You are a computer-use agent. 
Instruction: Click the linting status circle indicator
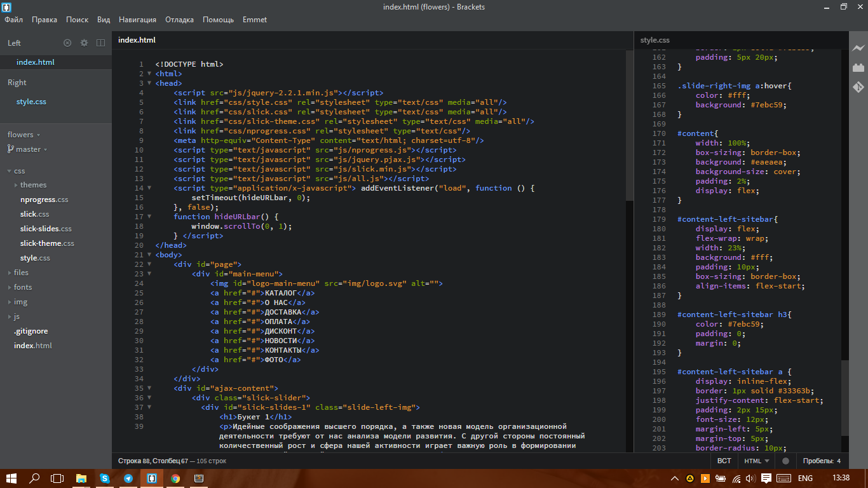tap(785, 461)
